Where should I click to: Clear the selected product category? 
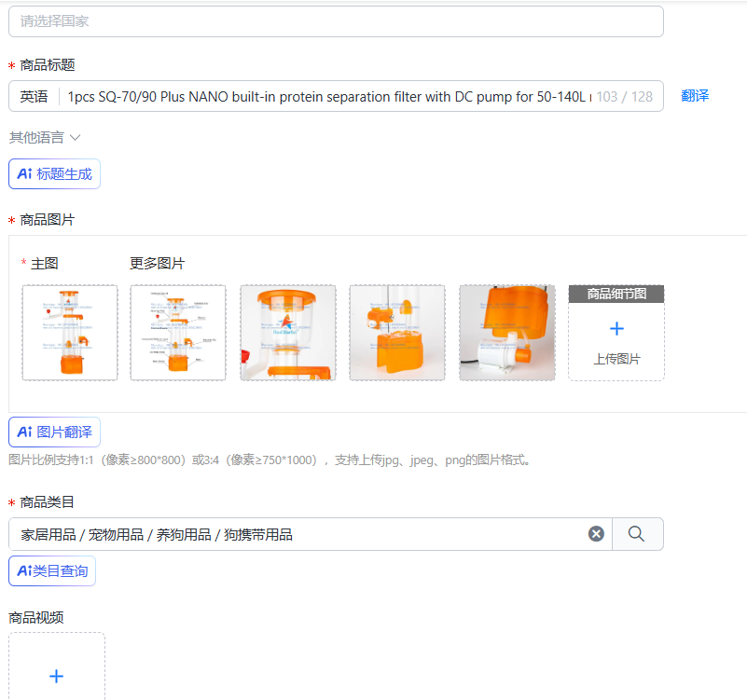point(596,534)
